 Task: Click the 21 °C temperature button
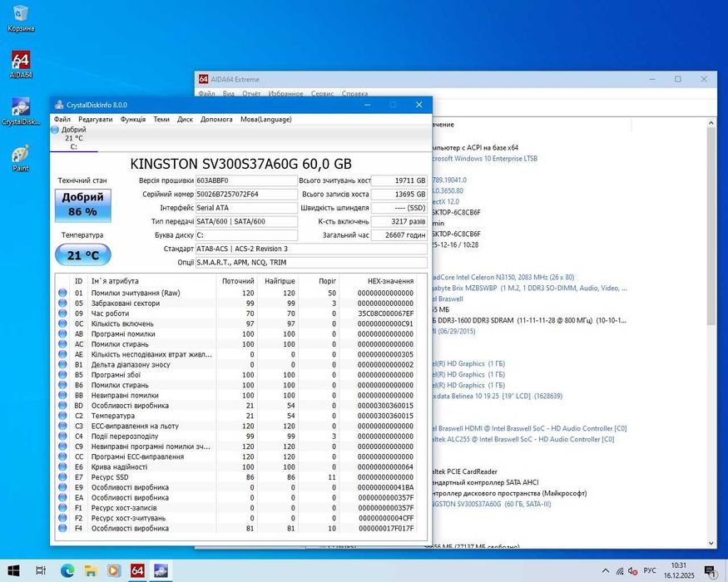[82, 255]
